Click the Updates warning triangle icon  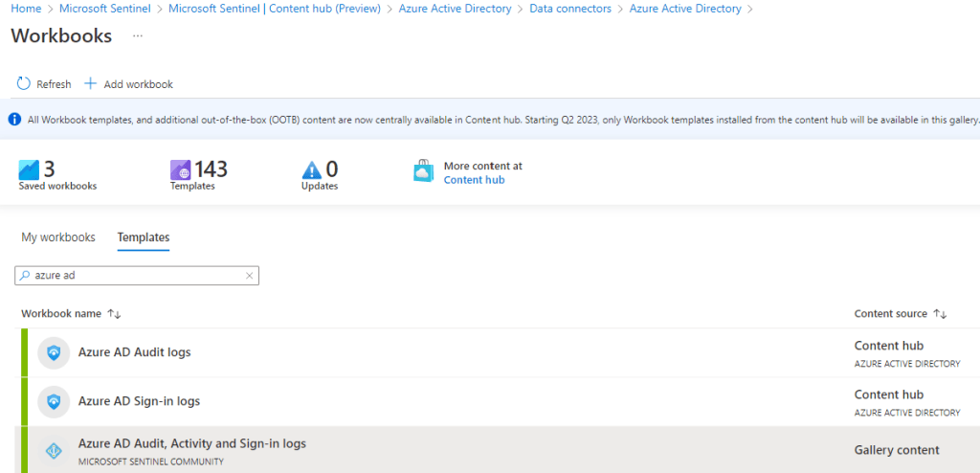tap(312, 170)
